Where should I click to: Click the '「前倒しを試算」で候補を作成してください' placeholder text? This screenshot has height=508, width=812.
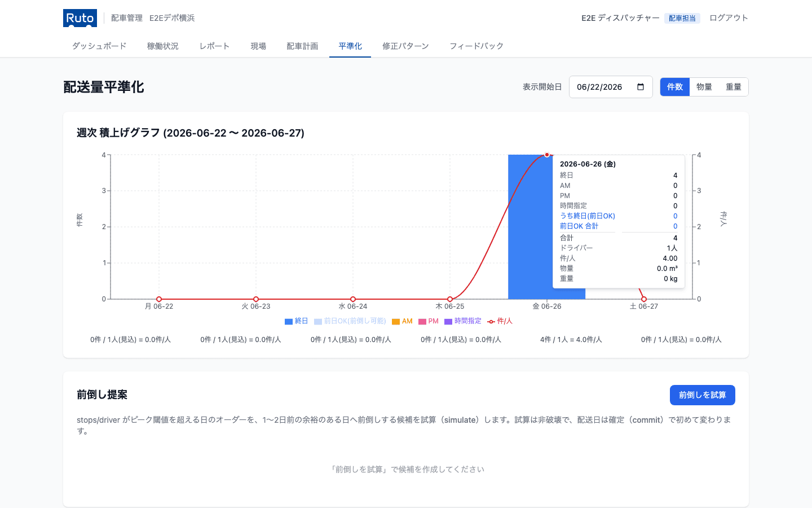pyautogui.click(x=406, y=470)
